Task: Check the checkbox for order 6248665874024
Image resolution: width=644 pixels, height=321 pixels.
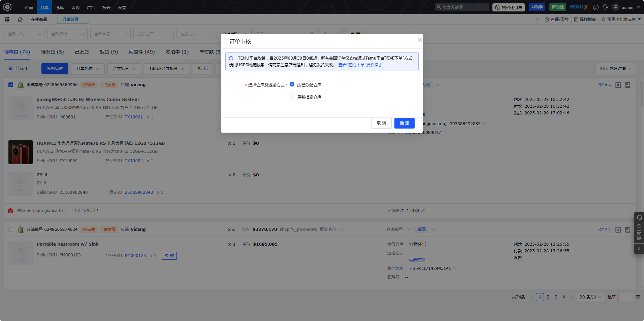Action: 10,229
